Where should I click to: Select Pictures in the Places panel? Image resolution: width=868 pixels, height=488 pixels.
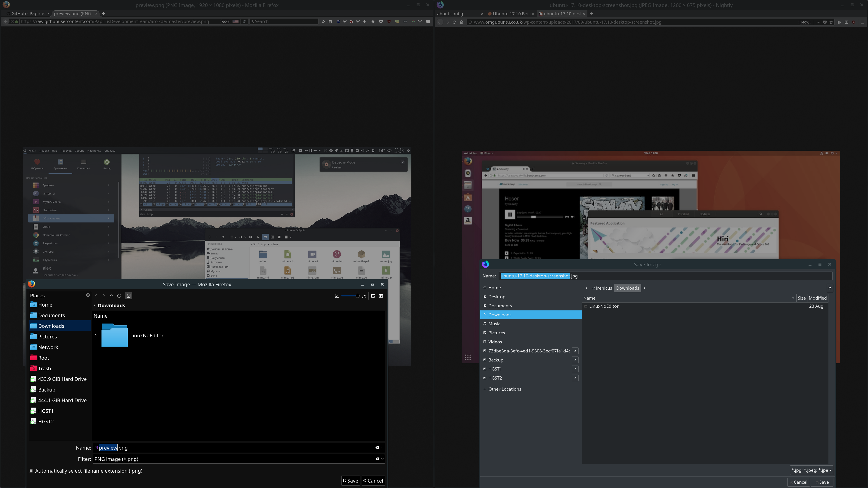click(60, 336)
